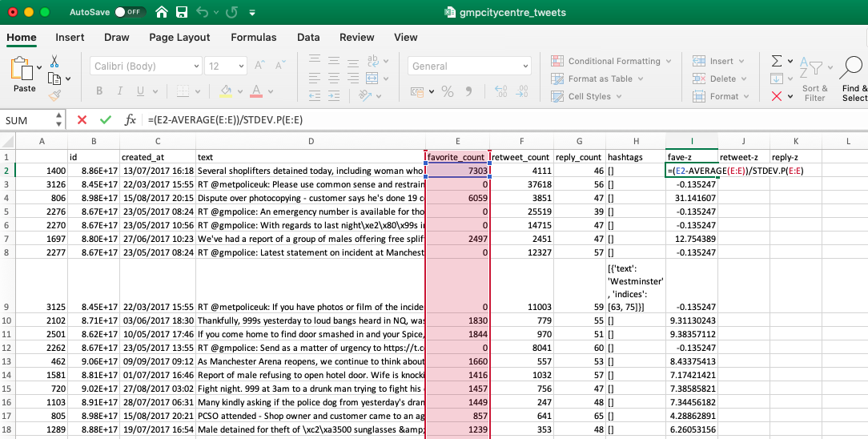Click the Cut scissors icon
The image size is (868, 439).
54,61
